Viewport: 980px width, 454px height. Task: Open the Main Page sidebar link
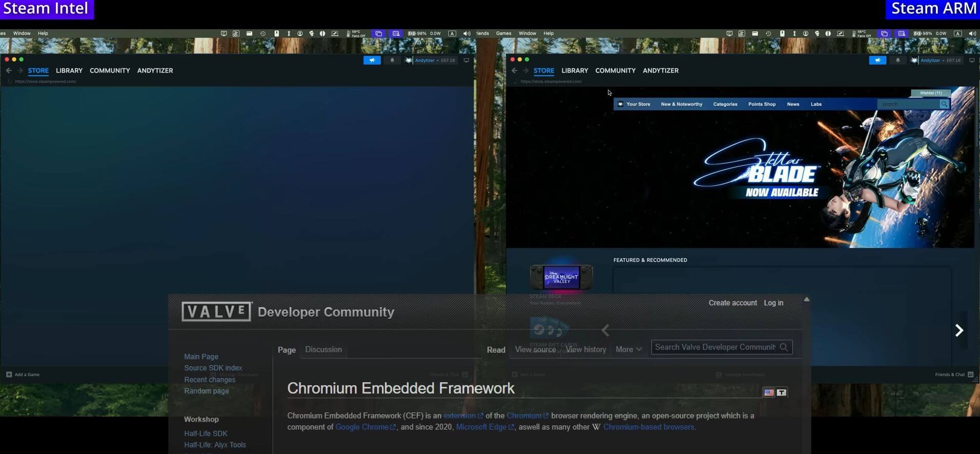201,357
